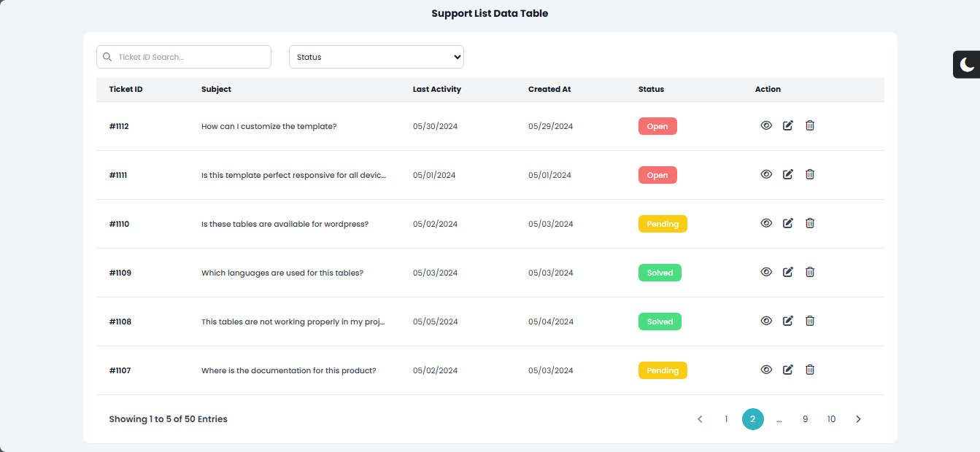The width and height of the screenshot is (980, 452).
Task: Jump to page 10 in pagination
Action: click(x=831, y=419)
